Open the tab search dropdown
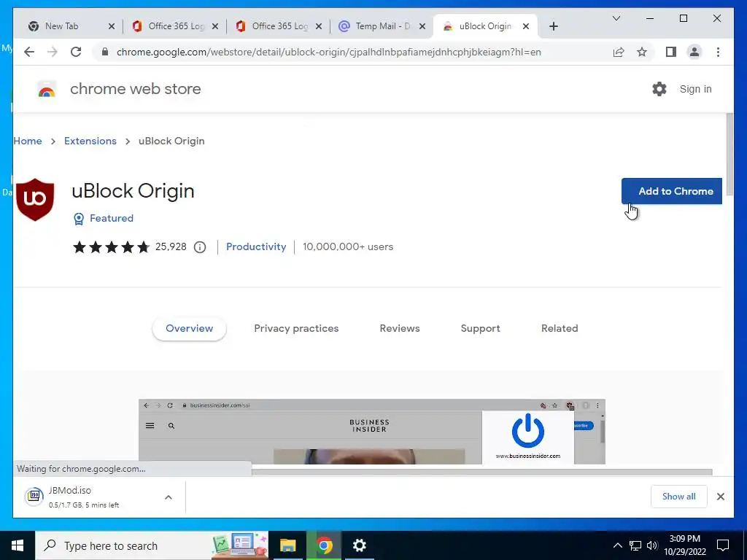This screenshot has height=560, width=747. tap(616, 18)
